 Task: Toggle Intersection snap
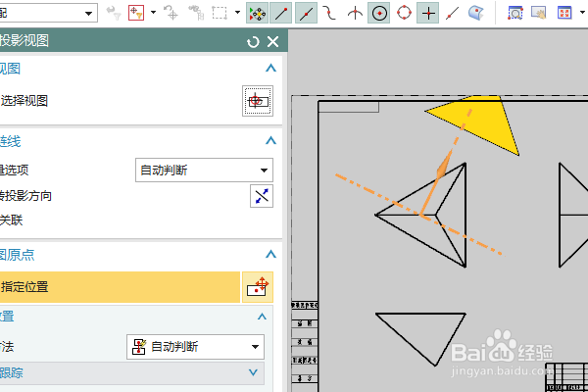pos(355,13)
